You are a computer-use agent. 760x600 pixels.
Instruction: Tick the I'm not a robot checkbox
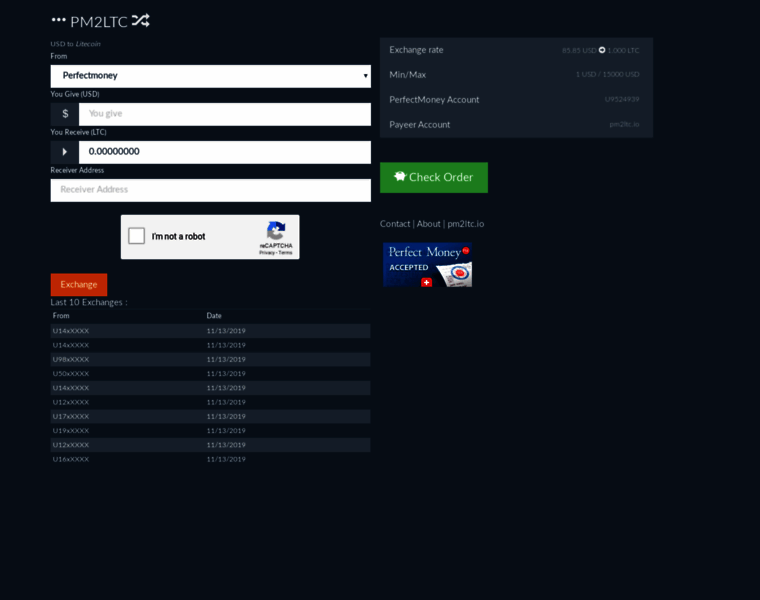coord(137,236)
